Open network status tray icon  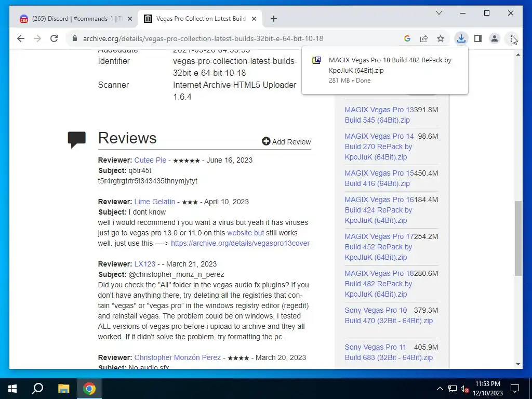point(453,389)
